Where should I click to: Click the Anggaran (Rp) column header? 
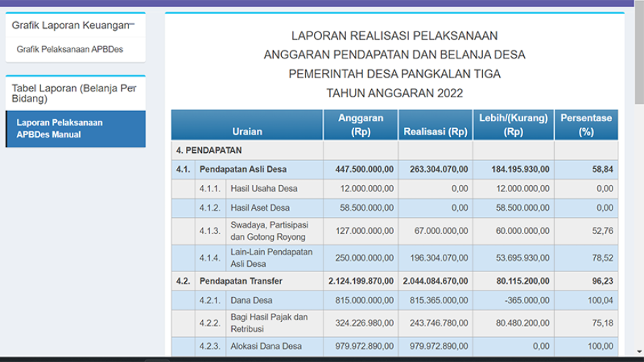click(x=361, y=125)
